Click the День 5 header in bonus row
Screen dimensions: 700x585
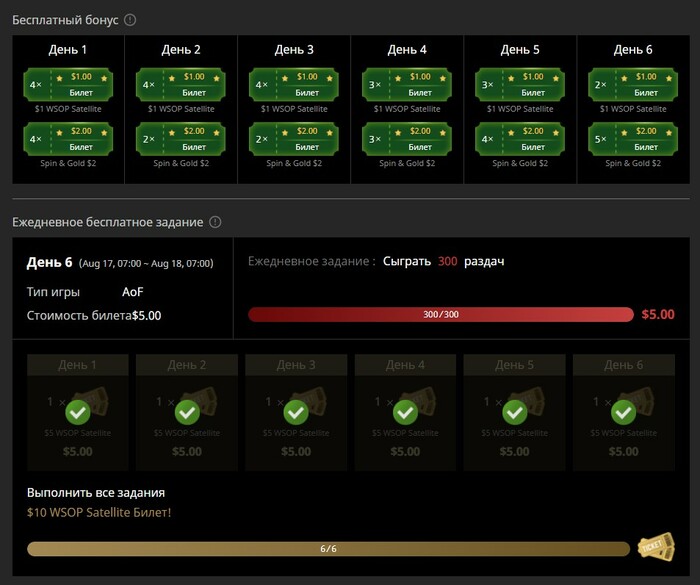coord(520,50)
